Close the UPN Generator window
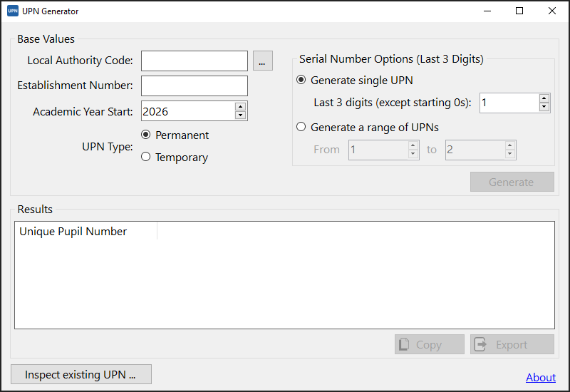570x392 pixels. [551, 11]
